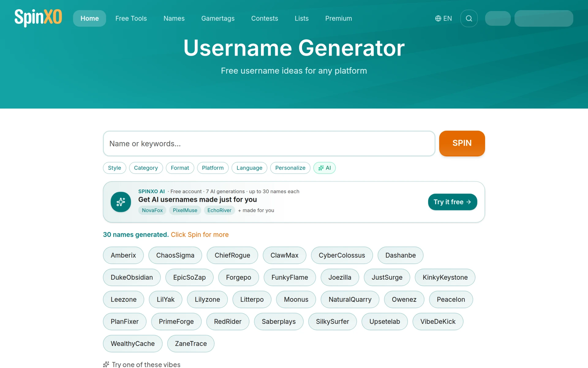Focus the Name or keywords input field
This screenshot has width=588, height=368.
tap(269, 144)
